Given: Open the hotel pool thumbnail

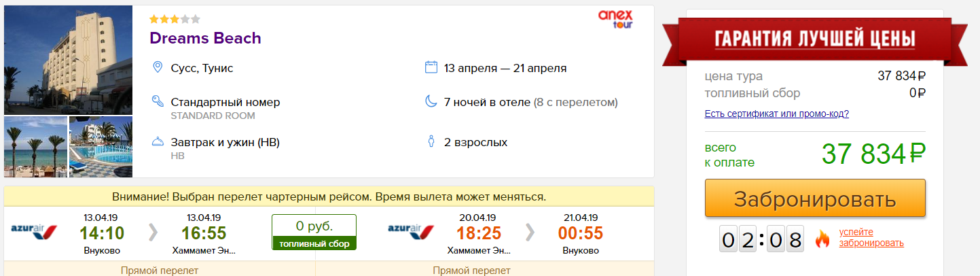Looking at the screenshot, I should coord(101,148).
